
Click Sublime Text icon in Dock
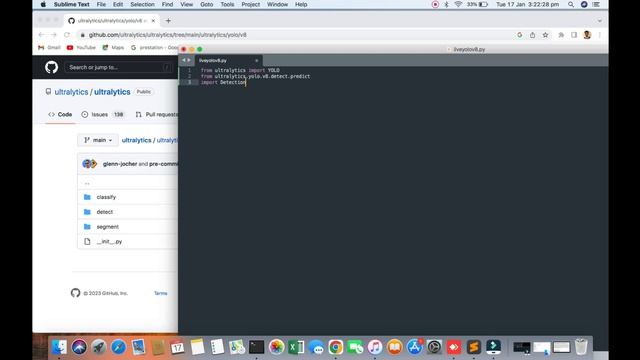473,347
